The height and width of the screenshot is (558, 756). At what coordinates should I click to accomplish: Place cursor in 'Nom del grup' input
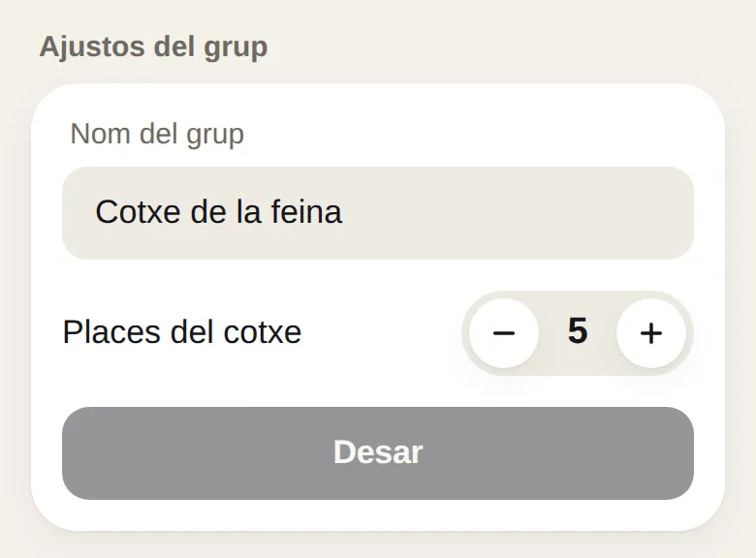[x=378, y=213]
